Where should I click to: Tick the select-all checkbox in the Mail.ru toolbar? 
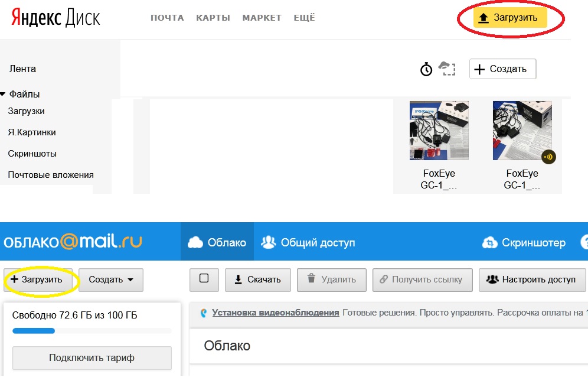pos(204,279)
